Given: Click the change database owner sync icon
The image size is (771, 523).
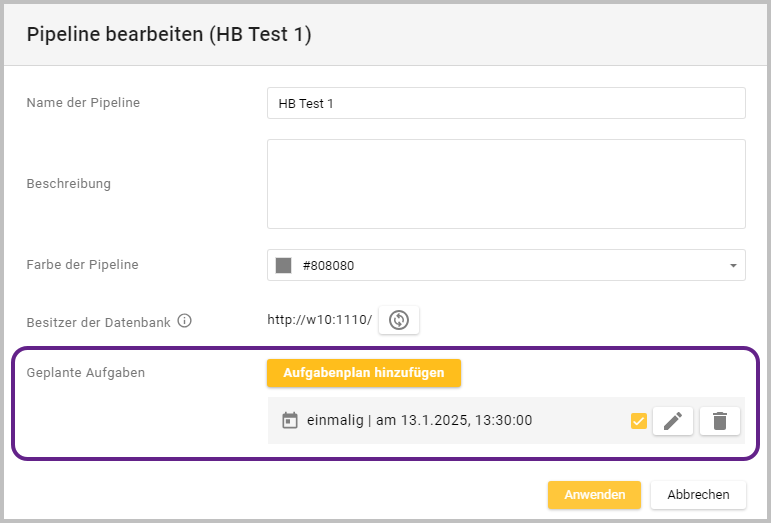Looking at the screenshot, I should tap(399, 320).
